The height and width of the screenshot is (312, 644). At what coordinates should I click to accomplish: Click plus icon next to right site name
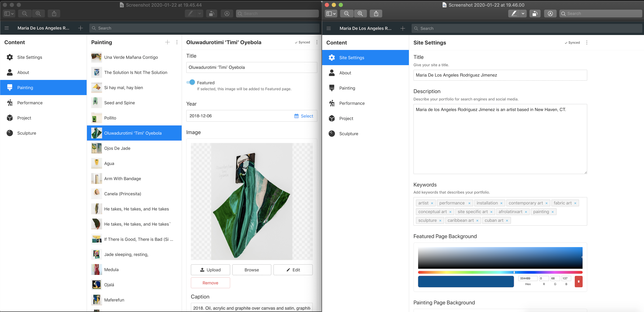[x=402, y=29]
